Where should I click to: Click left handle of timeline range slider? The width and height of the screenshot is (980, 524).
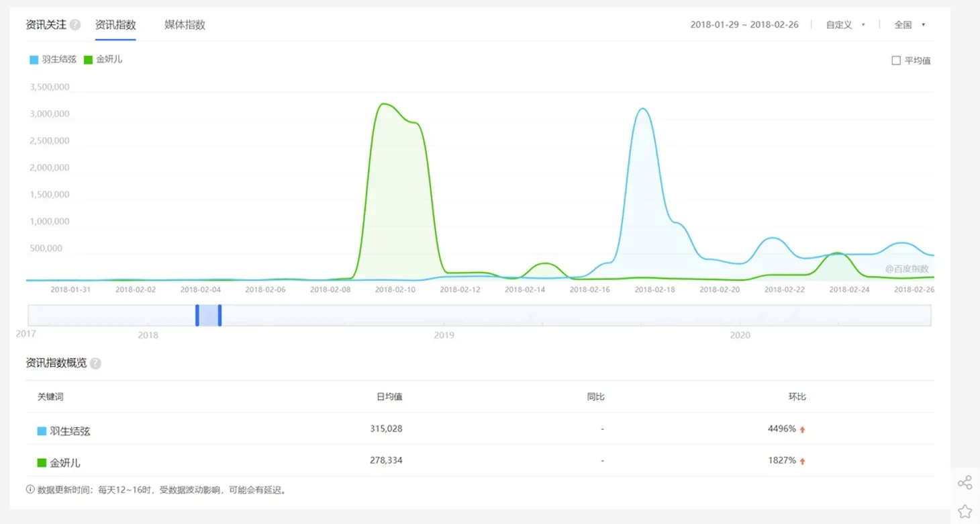pyautogui.click(x=197, y=315)
